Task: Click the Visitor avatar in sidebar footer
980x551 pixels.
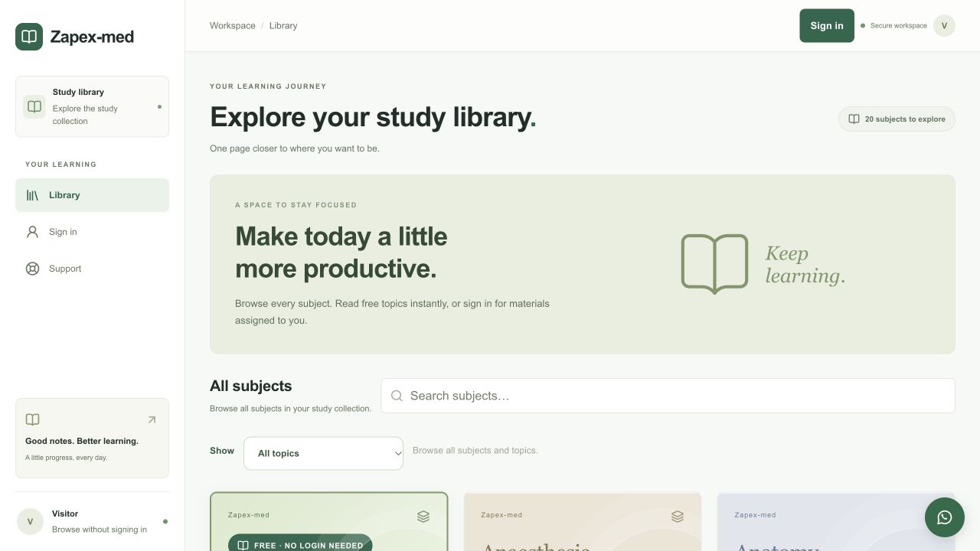Action: [30, 522]
